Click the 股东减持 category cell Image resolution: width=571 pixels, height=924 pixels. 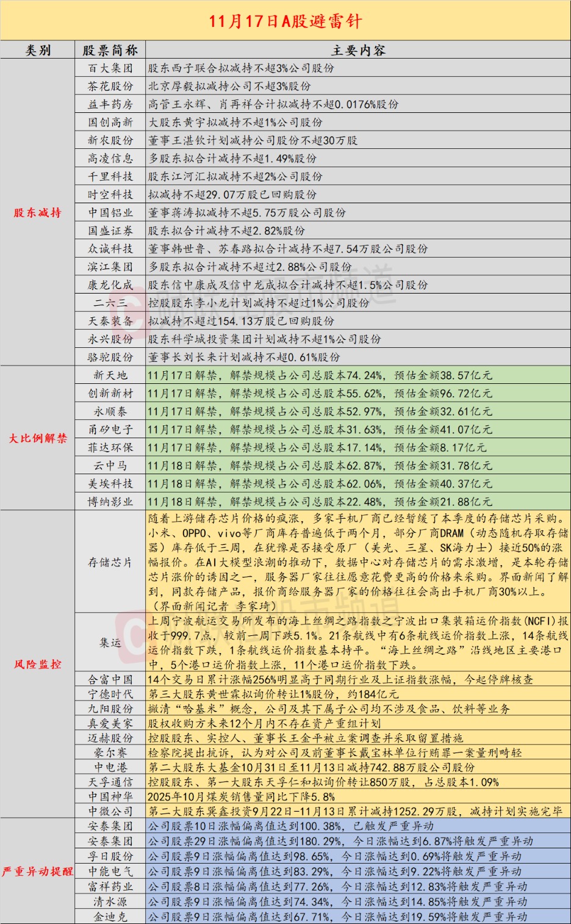coord(38,213)
